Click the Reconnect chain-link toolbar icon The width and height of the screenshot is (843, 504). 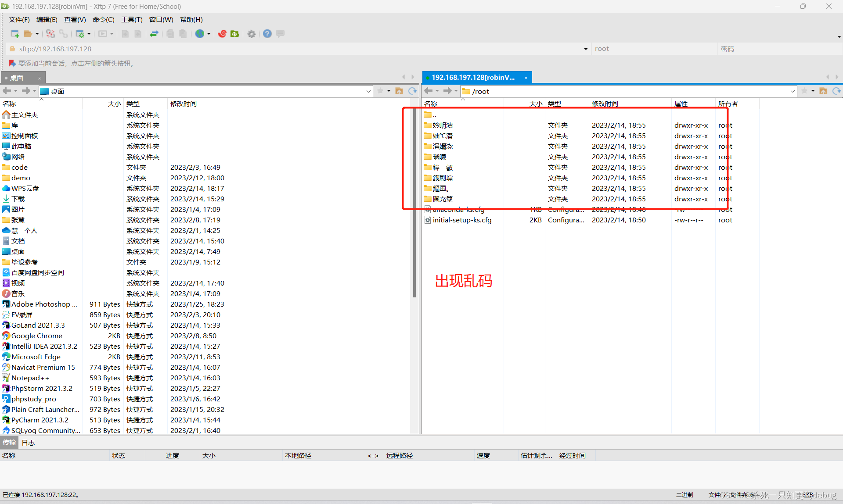click(x=63, y=34)
